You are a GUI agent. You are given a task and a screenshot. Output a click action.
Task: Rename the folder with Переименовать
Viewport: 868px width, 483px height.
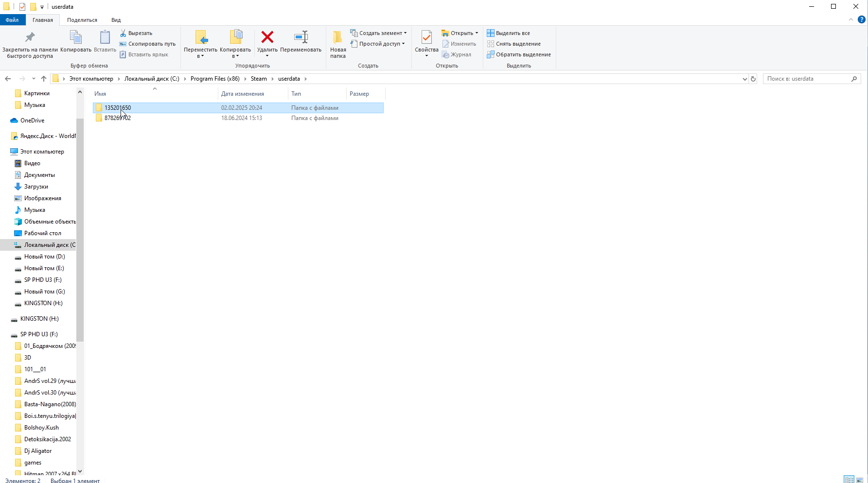(x=301, y=41)
